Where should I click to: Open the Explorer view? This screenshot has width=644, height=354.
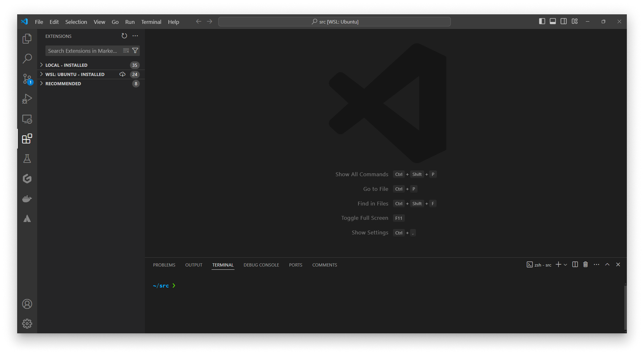coord(27,38)
